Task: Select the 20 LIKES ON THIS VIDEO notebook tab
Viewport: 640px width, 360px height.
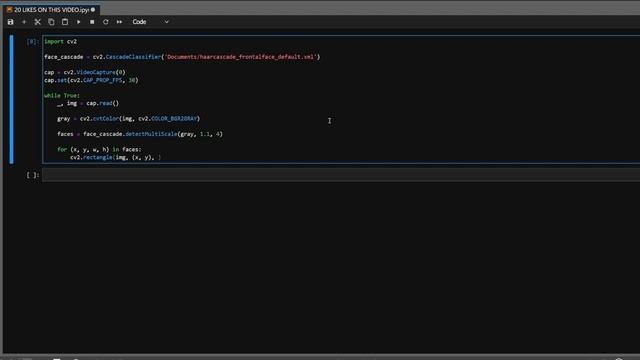Action: coord(51,9)
